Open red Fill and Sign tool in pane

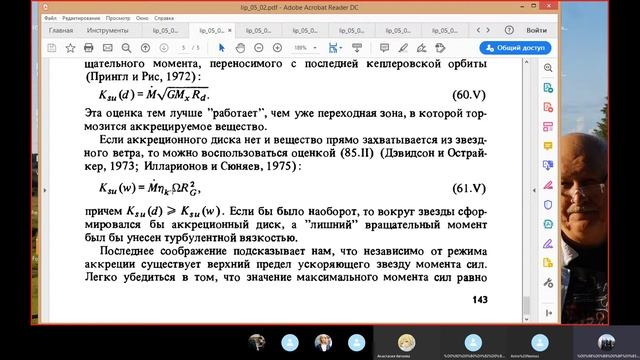tap(548, 185)
